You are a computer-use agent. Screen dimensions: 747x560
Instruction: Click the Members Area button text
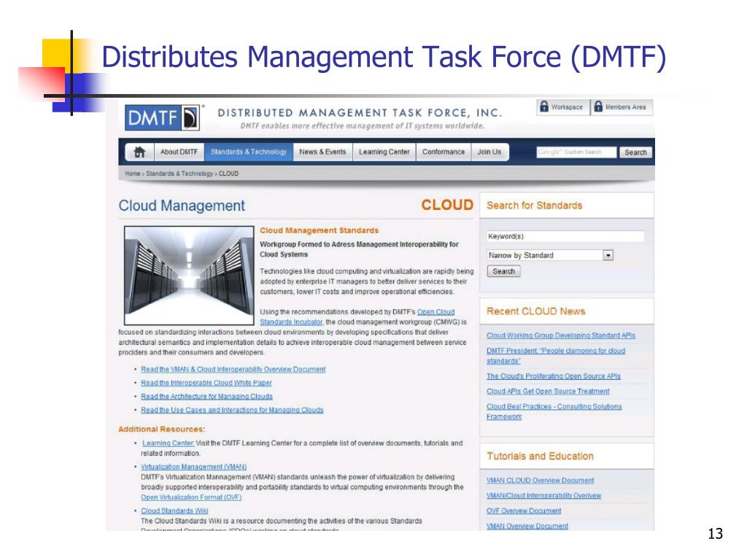click(x=625, y=107)
